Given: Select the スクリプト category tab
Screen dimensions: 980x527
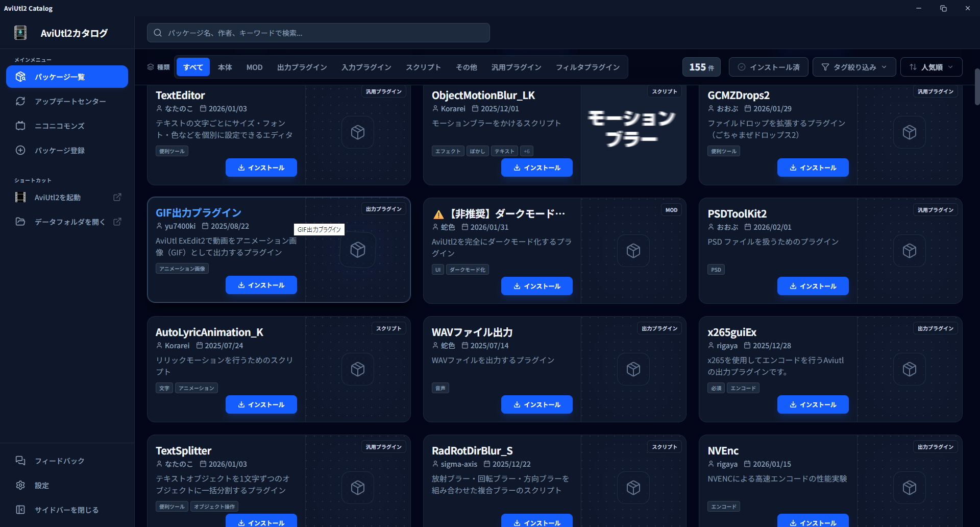Looking at the screenshot, I should pos(423,67).
